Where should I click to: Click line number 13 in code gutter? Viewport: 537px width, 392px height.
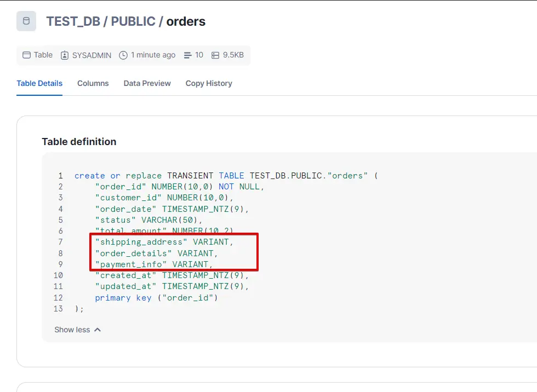[58, 309]
